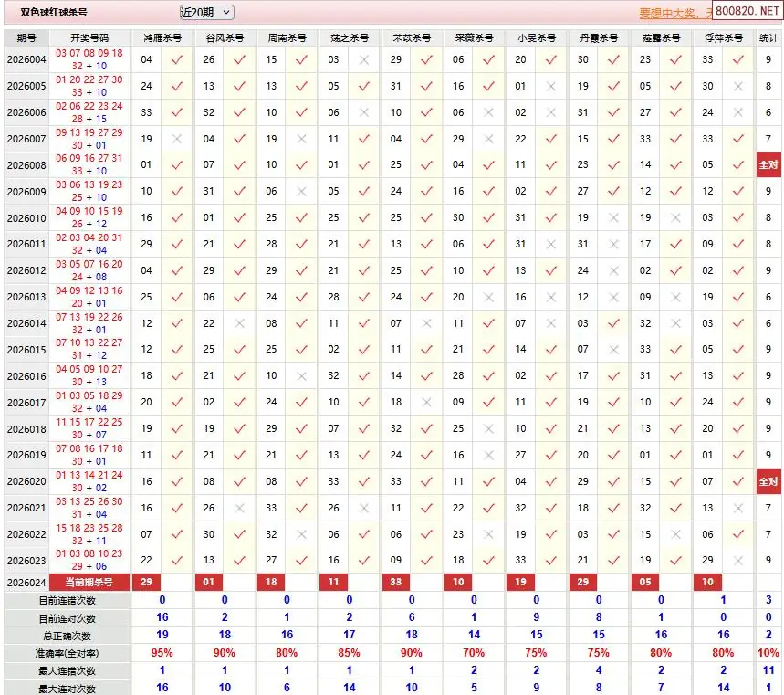
Task: Click the cross mark for 小旻杀号 in row 2026005
Action: [551, 86]
